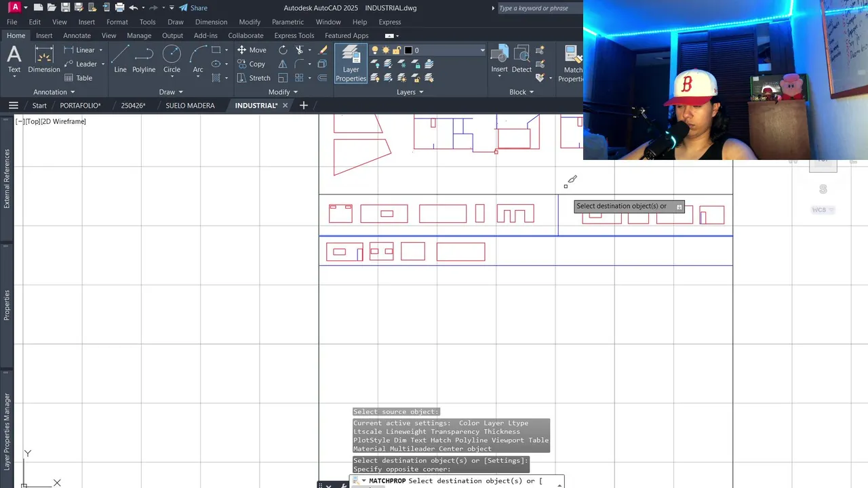The width and height of the screenshot is (868, 488).
Task: Expand the Layers panel
Action: pos(410,92)
